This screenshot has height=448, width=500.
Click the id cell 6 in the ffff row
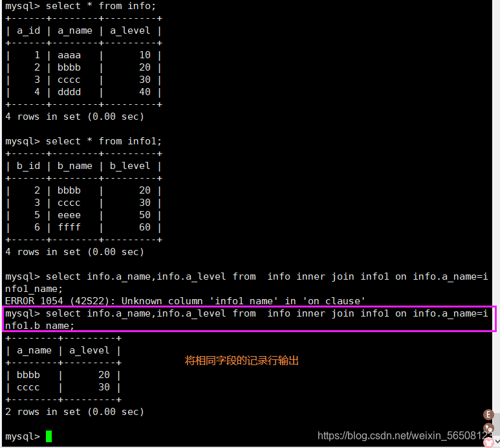pyautogui.click(x=38, y=227)
